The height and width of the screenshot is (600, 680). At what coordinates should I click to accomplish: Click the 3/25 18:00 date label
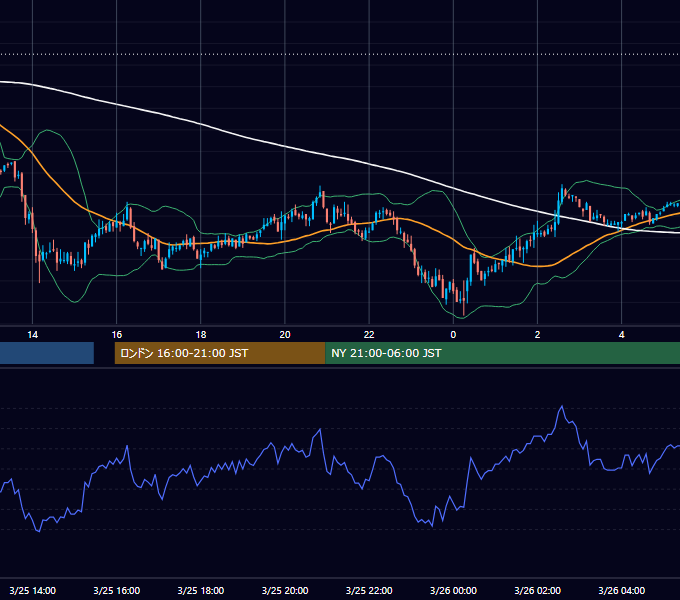[201, 590]
